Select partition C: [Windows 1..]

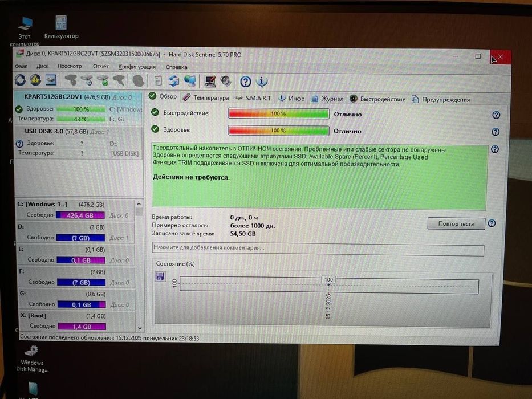(x=75, y=210)
